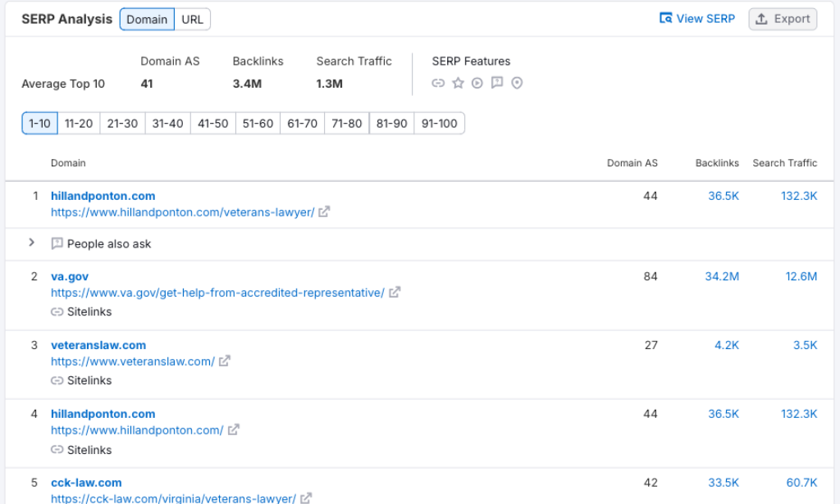840x504 pixels.
Task: Select results range 41-50
Action: [213, 124]
